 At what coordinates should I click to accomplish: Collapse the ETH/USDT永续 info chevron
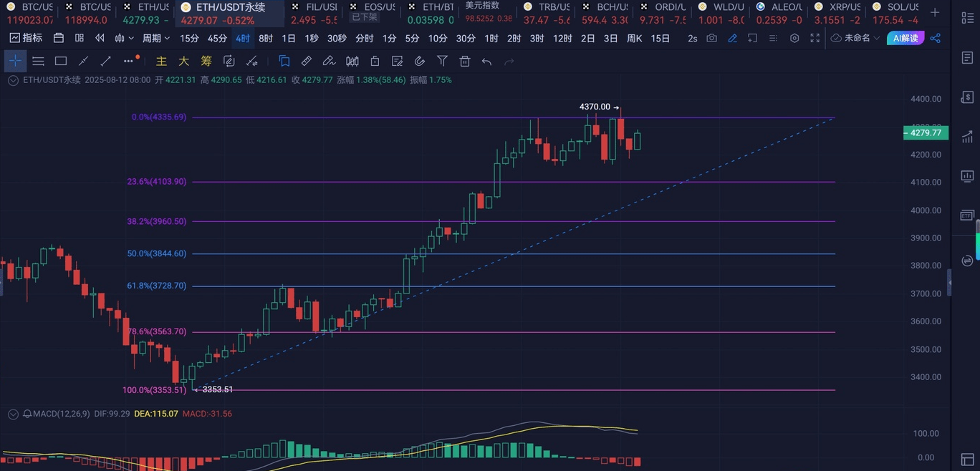[13, 80]
